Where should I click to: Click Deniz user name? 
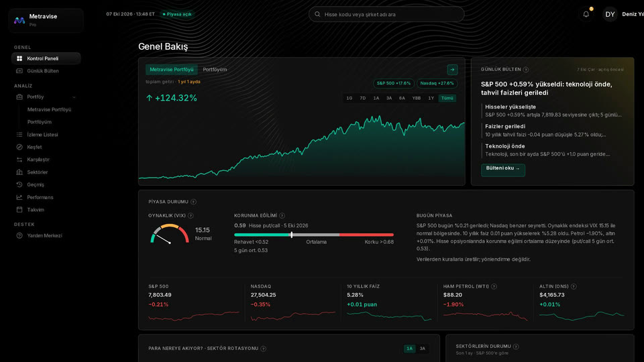pos(633,14)
